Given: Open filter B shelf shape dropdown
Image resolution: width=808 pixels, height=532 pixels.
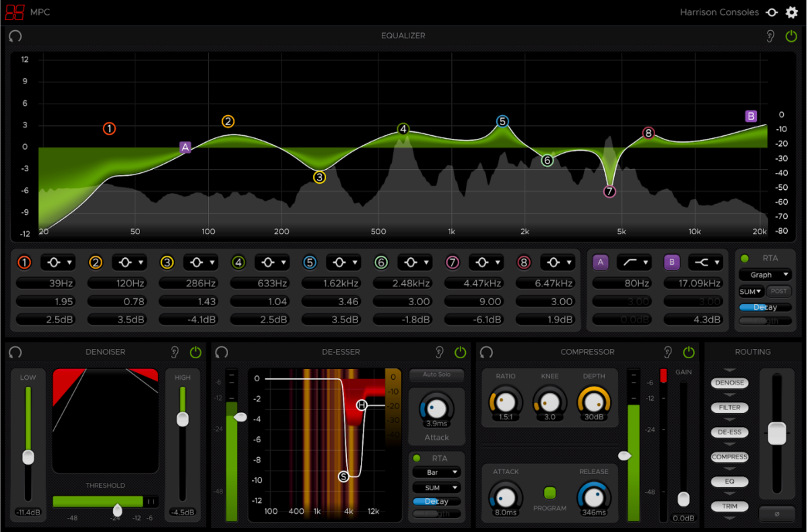Looking at the screenshot, I should pyautogui.click(x=705, y=262).
